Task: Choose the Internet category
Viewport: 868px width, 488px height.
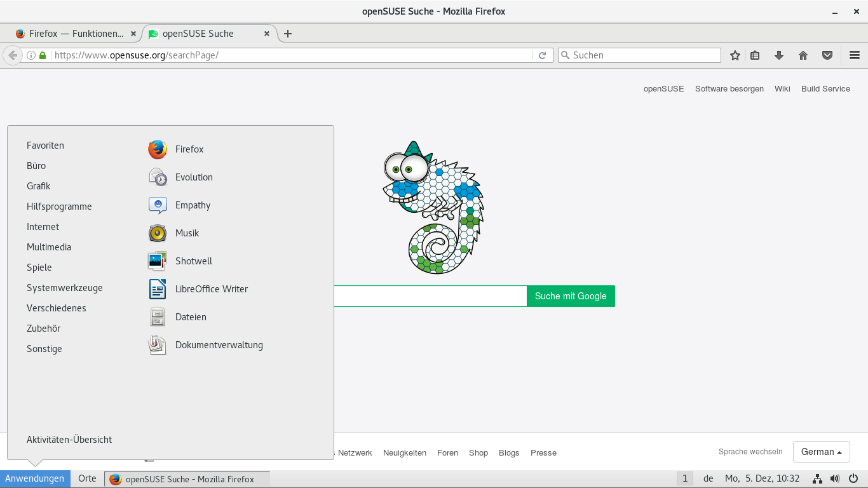Action: (43, 227)
